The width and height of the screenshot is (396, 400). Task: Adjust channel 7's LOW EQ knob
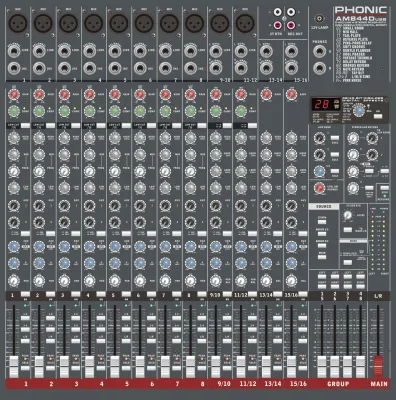[165, 188]
